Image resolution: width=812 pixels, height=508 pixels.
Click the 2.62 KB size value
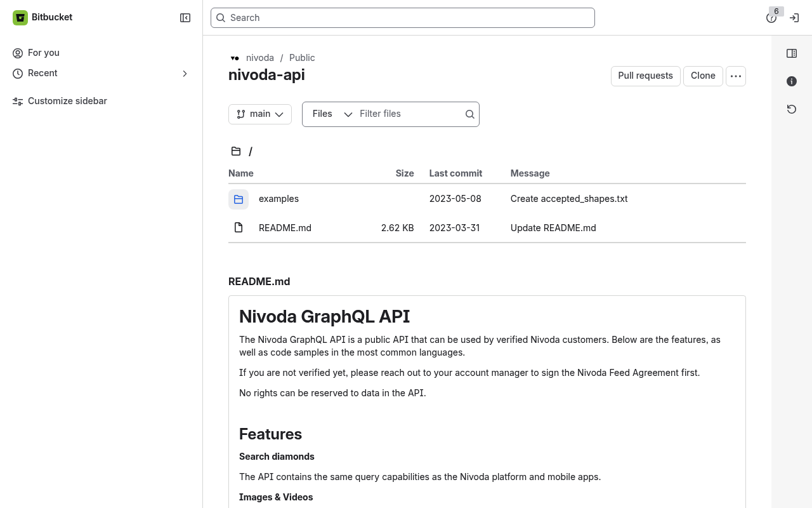(x=398, y=228)
